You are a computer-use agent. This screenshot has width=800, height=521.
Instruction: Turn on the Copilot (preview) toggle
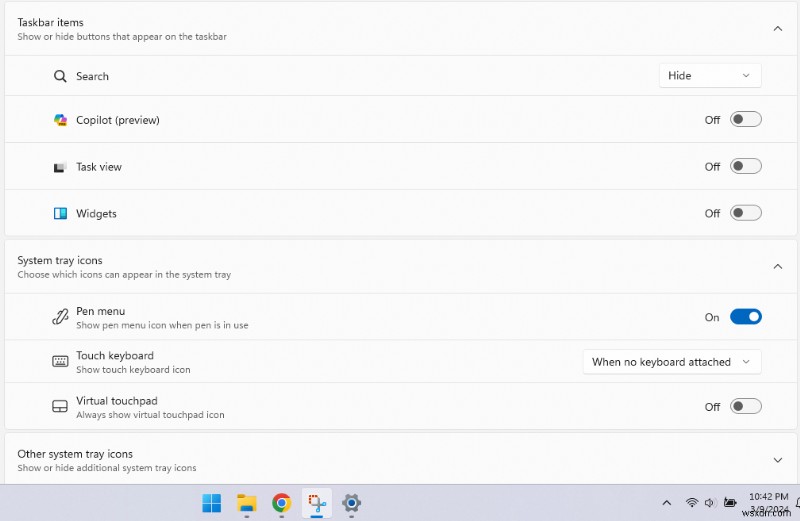pos(745,119)
